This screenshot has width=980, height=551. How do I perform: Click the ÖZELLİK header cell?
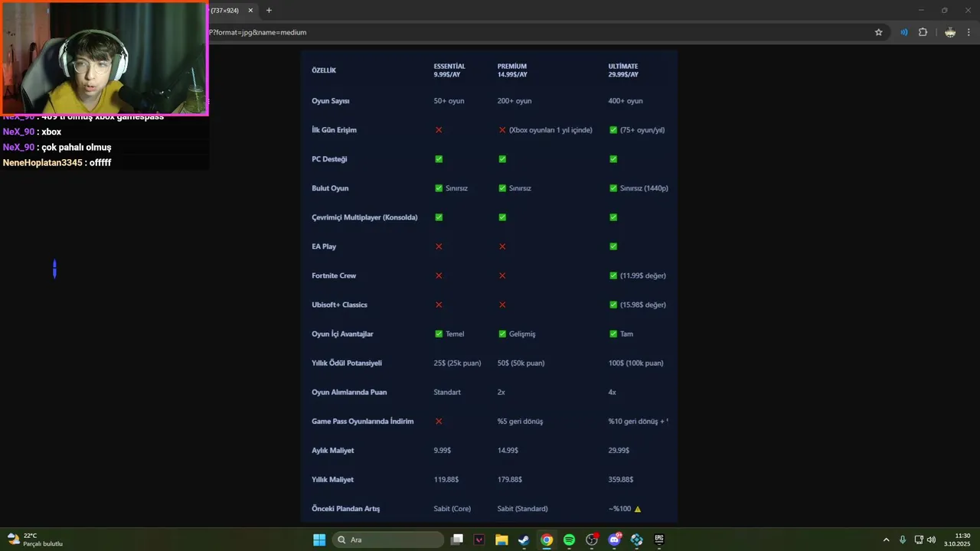pos(324,70)
